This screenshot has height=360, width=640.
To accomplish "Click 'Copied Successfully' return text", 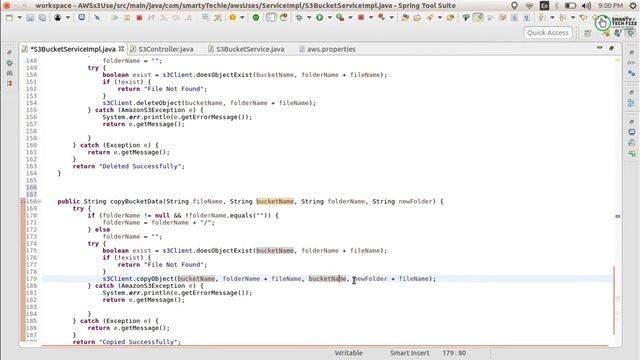I will pos(140,342).
